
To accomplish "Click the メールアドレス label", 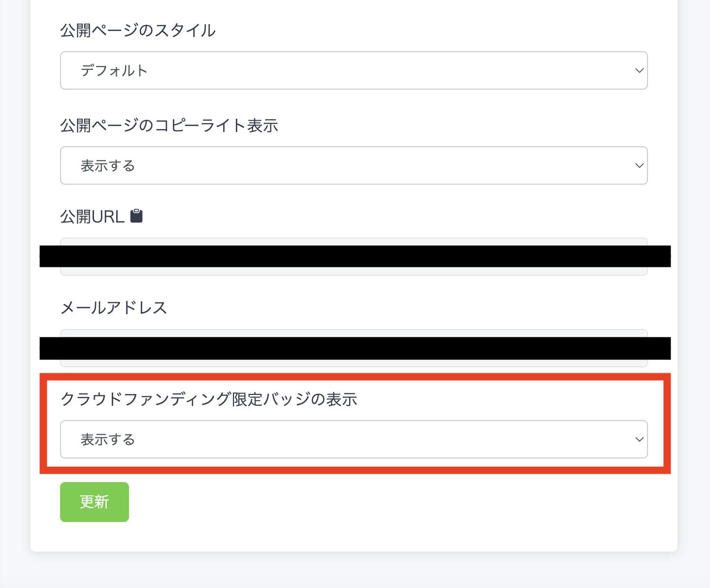I will point(113,308).
